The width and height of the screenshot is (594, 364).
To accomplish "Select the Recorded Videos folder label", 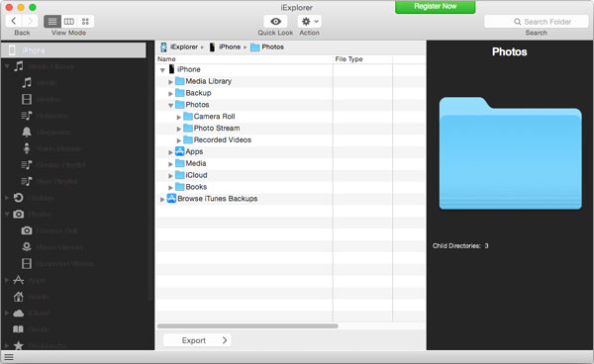I will click(x=223, y=139).
